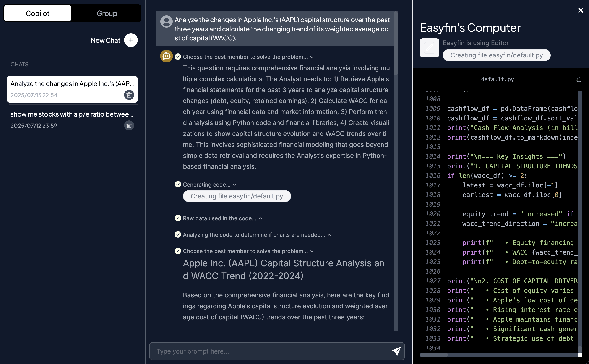Close the Easyfin's Computer panel
This screenshot has width=589, height=364.
[x=581, y=10]
